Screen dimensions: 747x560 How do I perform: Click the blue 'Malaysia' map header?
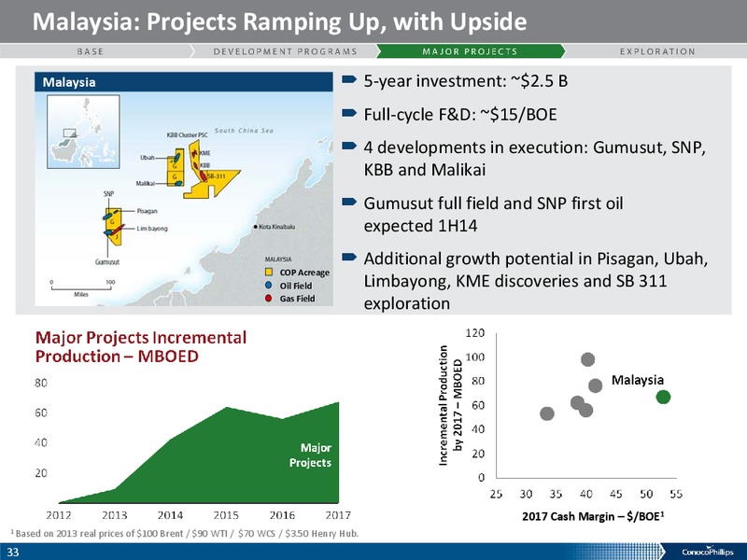tap(184, 82)
